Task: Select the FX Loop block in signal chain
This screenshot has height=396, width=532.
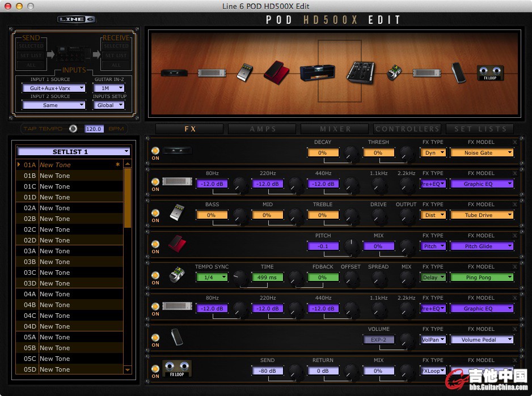Action: [490, 73]
